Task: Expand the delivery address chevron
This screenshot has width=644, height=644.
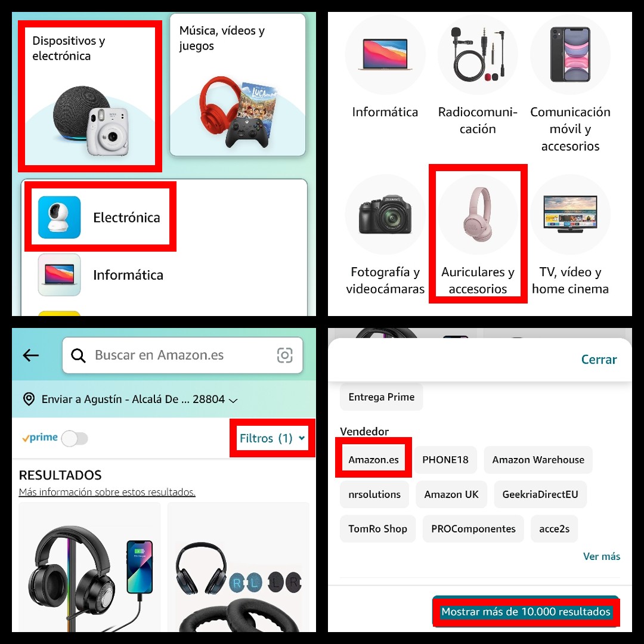Action: [x=233, y=400]
